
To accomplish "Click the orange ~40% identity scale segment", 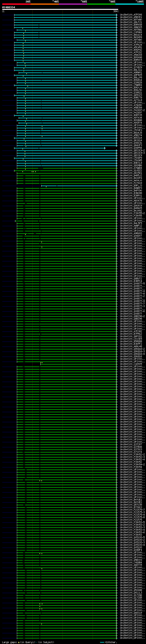I will coord(45,4).
